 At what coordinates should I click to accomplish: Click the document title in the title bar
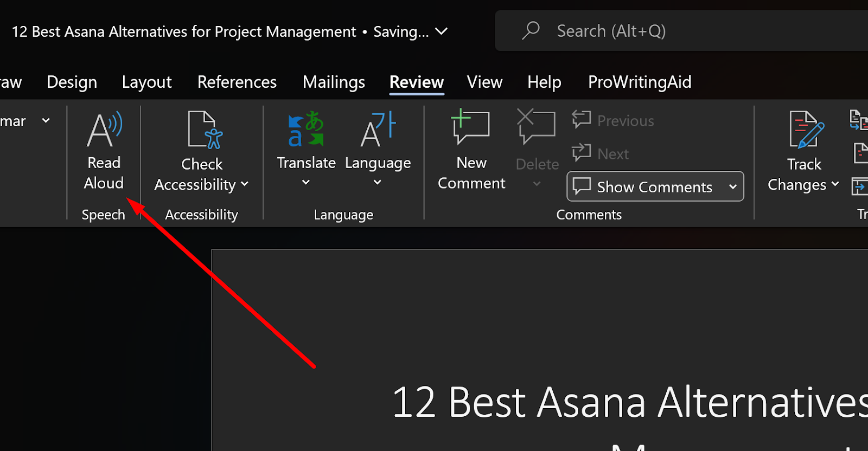tap(184, 31)
